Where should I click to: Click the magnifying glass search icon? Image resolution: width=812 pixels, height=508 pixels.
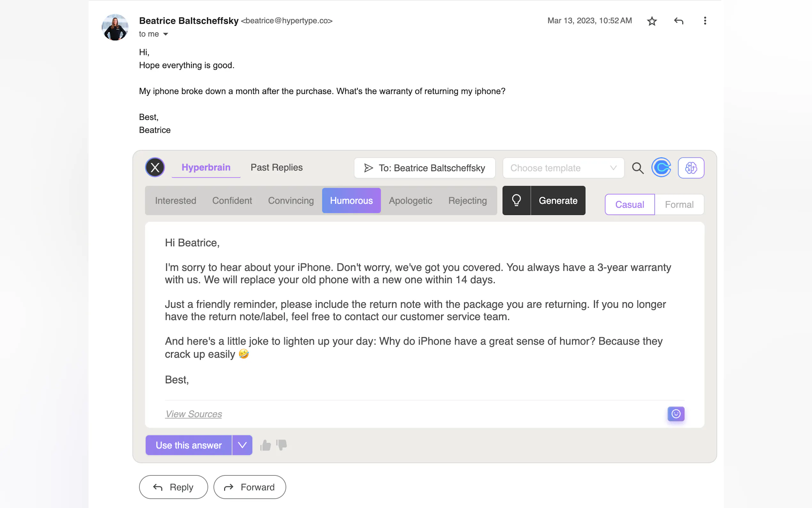point(637,168)
